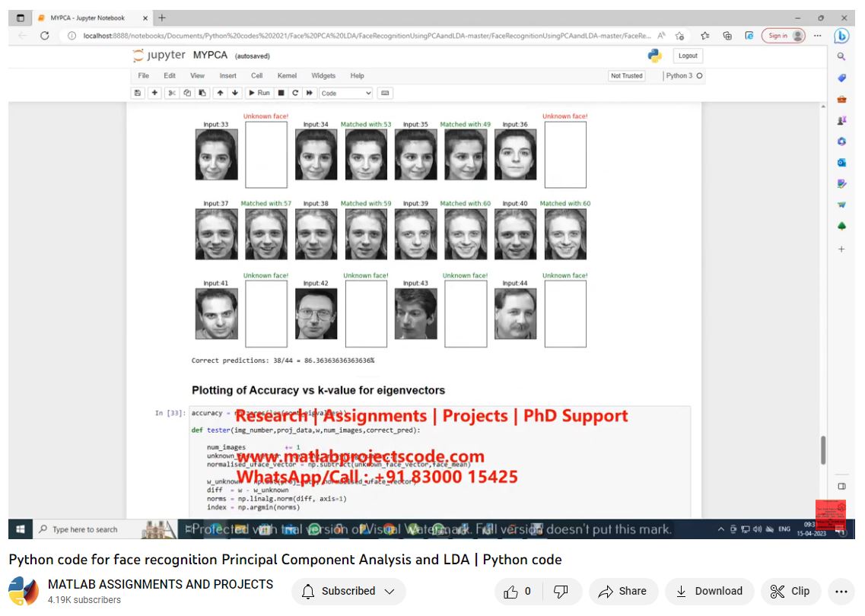Open MATLAB ASSIGNMENTS AND PROJECTS channel name

[x=161, y=584]
